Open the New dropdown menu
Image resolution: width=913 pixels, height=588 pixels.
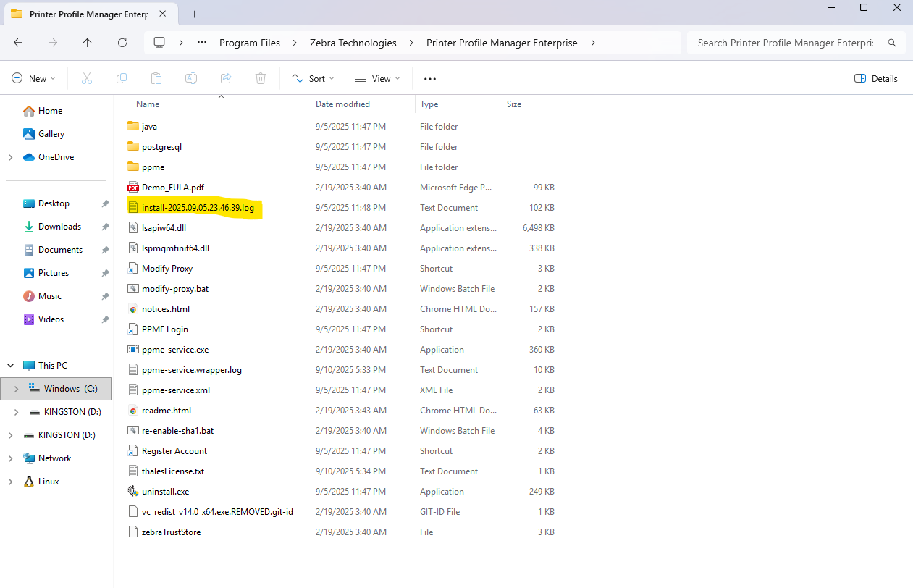[x=34, y=78]
